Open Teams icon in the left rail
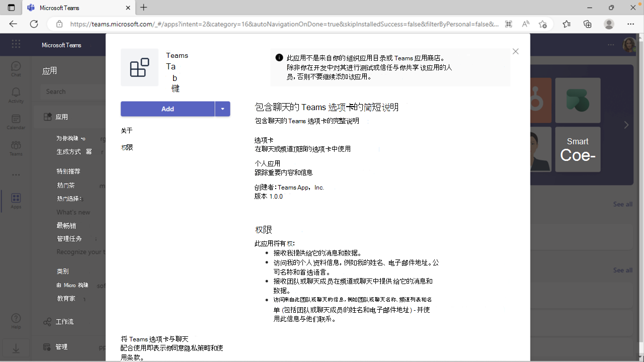Image resolution: width=644 pixels, height=362 pixels. [16, 148]
